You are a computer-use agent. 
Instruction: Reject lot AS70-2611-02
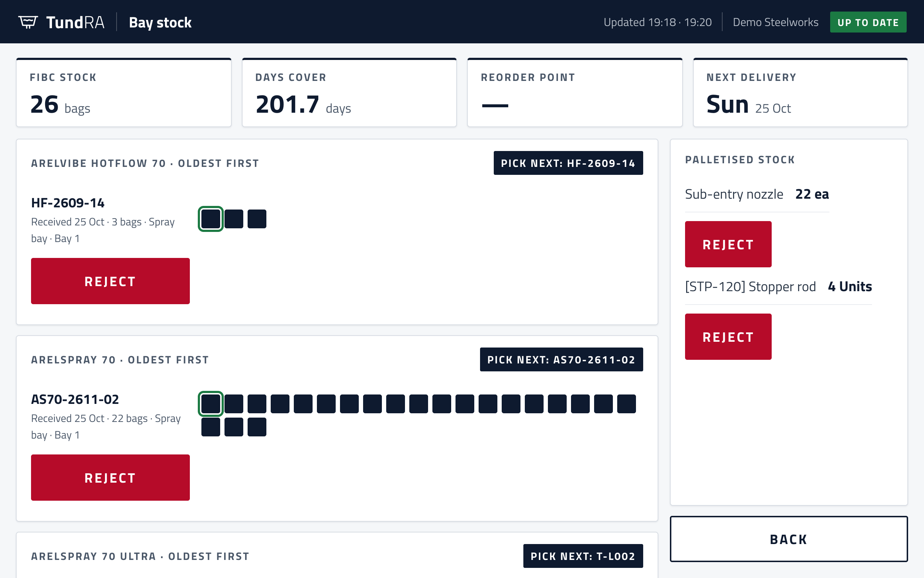[110, 478]
